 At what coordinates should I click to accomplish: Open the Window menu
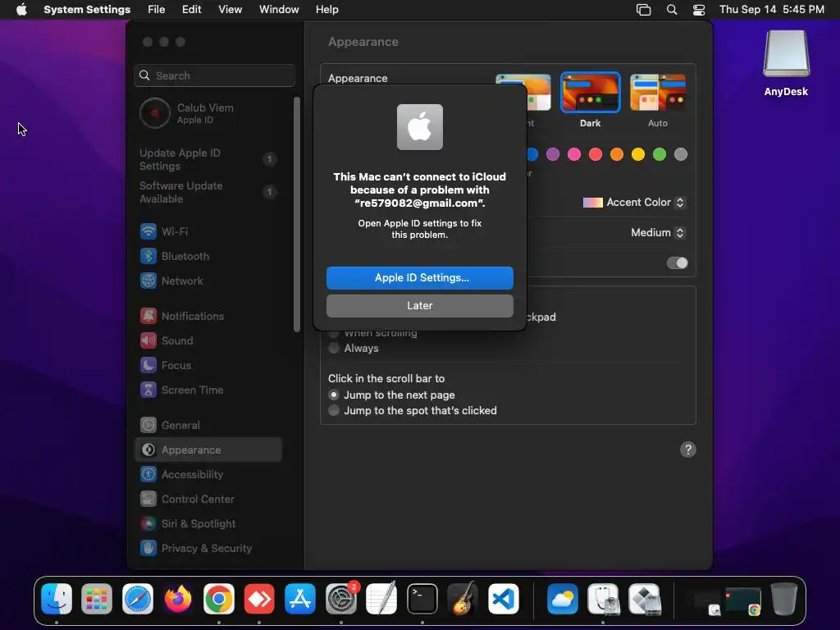coord(279,10)
